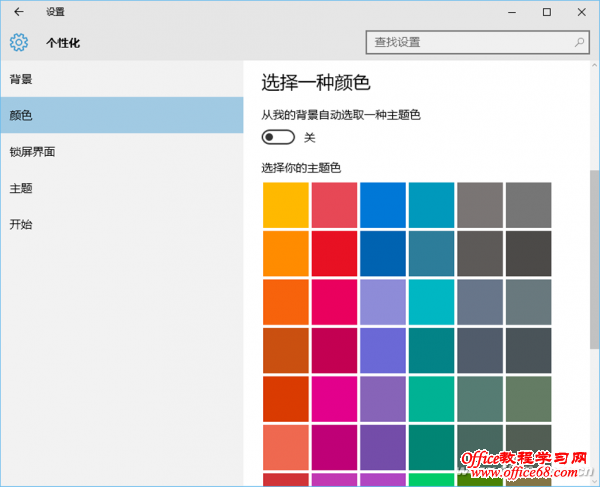Viewport: 600px width, 487px height.
Task: Pick the deep orange swatch in third row
Action: coord(286,302)
